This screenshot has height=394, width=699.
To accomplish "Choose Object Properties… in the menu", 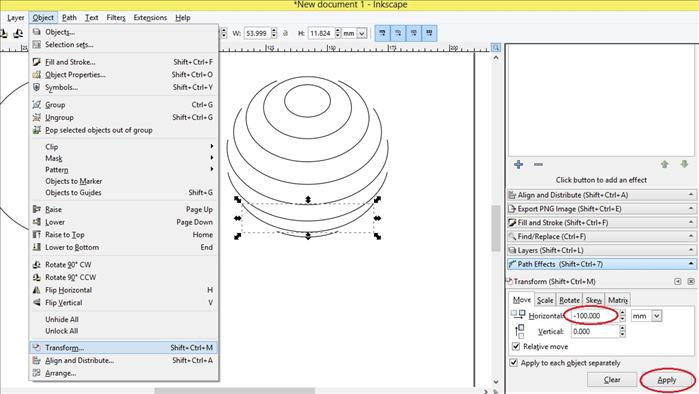I will [x=124, y=74].
